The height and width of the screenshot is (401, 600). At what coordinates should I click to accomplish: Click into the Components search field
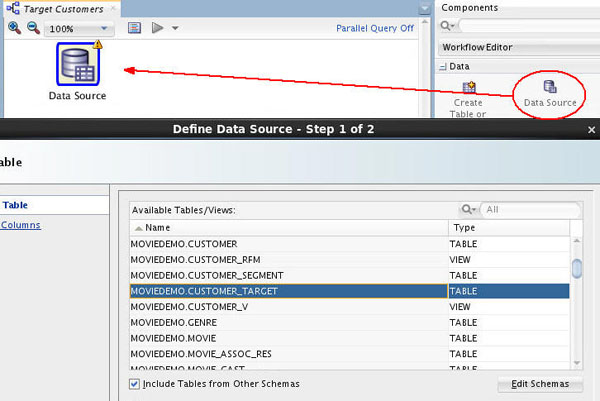click(x=530, y=26)
